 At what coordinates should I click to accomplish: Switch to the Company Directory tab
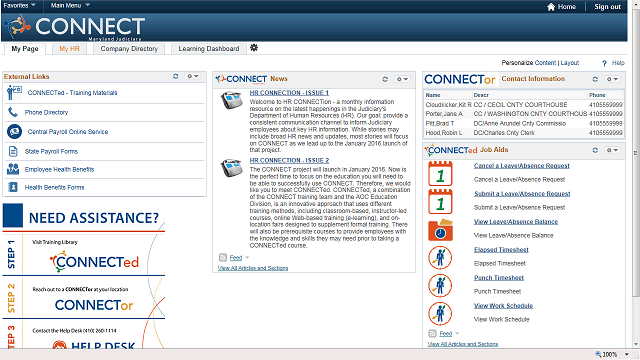[x=129, y=49]
